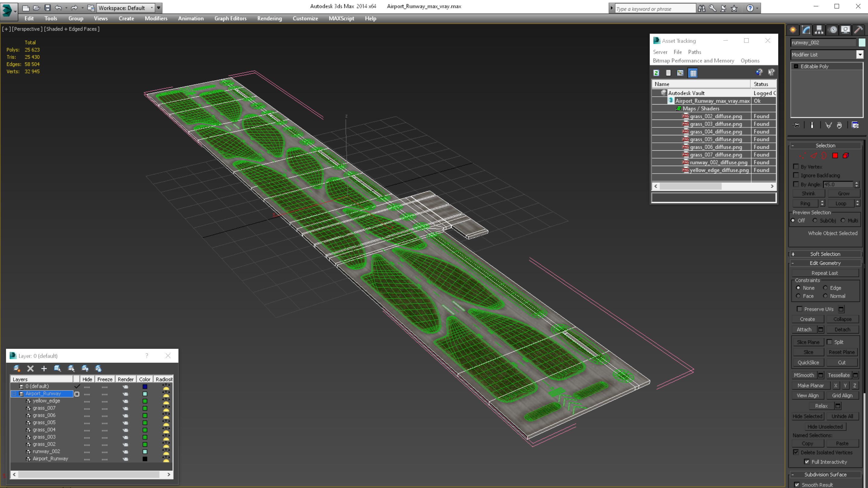Click the Save File toolbar icon
This screenshot has height=488, width=868.
coord(48,8)
